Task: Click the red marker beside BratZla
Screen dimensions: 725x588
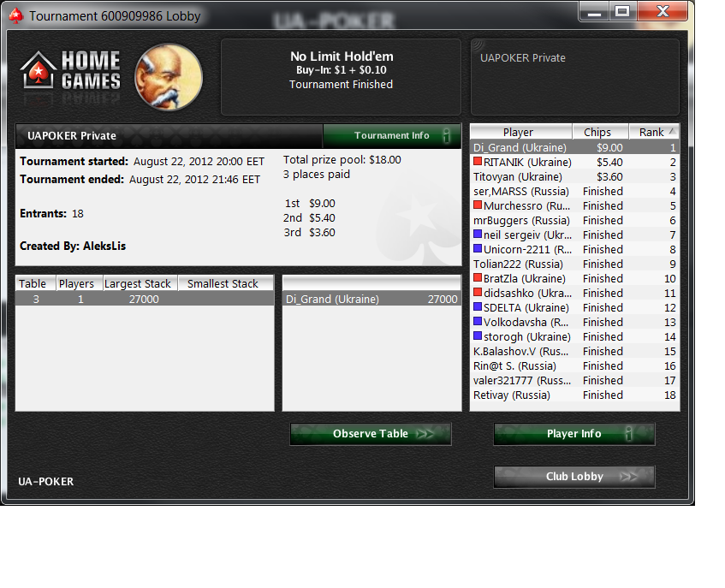Action: click(x=478, y=278)
